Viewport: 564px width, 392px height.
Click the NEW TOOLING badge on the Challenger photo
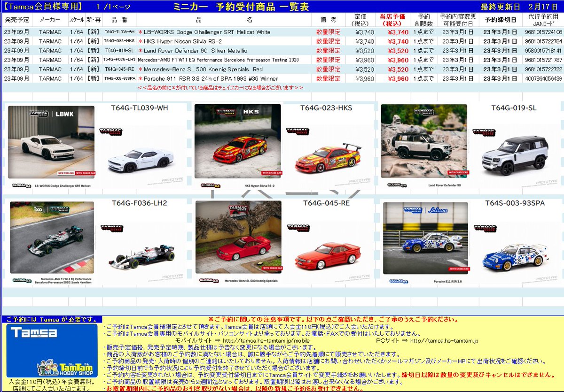[x=66, y=174]
